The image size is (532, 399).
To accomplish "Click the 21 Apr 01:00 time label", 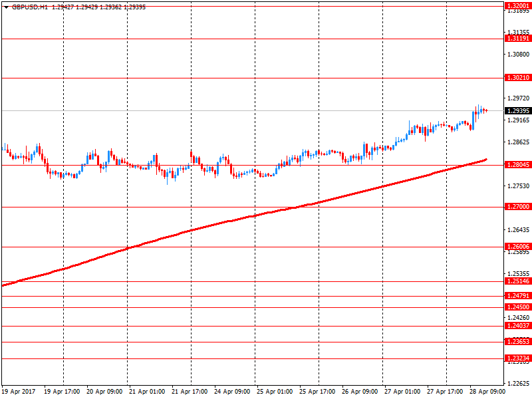I will [x=147, y=392].
